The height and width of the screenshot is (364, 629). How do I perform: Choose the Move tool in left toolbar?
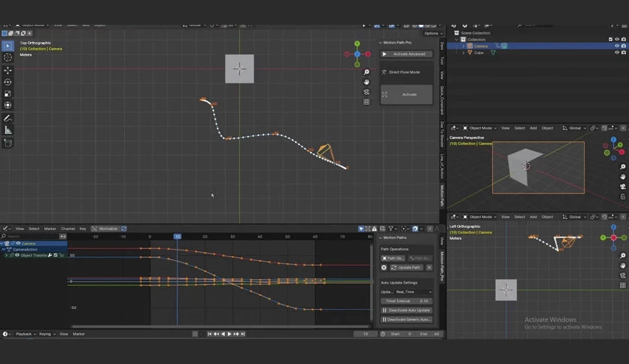click(8, 70)
